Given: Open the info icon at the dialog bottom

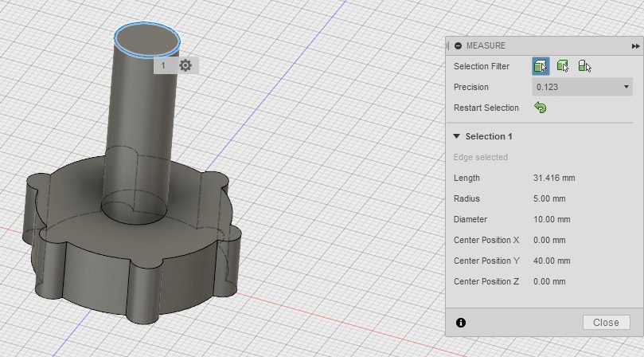Looking at the screenshot, I should [x=461, y=323].
